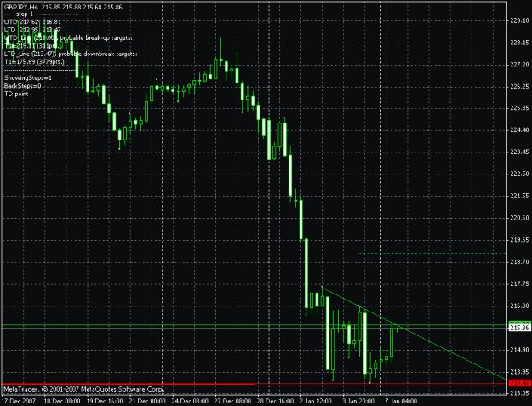Click the current price 215.86 label
The image size is (532, 406).
(520, 328)
